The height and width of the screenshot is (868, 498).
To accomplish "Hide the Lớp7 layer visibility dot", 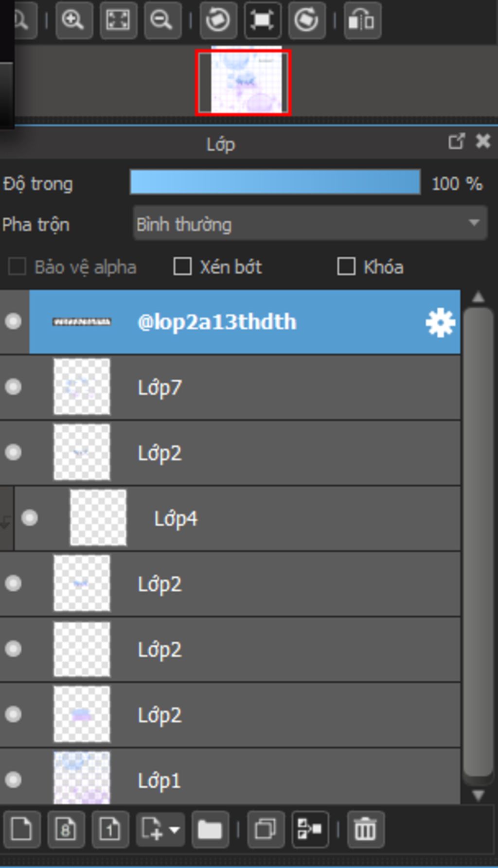I will tap(13, 387).
